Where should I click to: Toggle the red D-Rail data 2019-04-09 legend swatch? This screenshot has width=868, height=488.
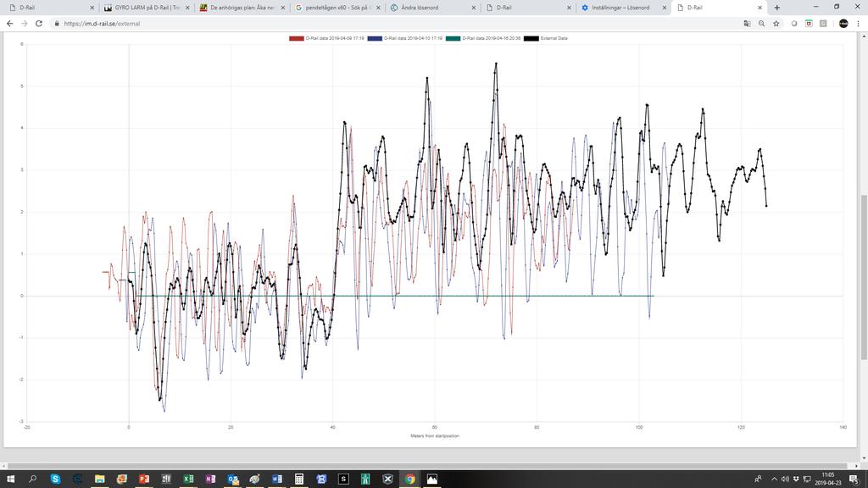[296, 38]
